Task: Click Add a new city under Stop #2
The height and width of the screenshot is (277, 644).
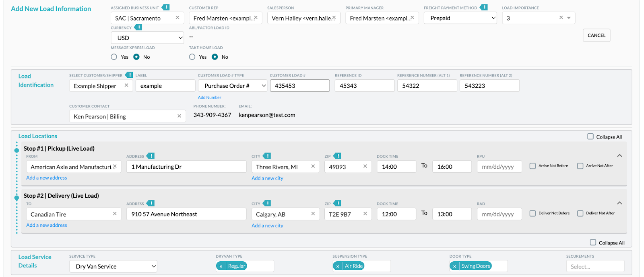Action: [267, 226]
